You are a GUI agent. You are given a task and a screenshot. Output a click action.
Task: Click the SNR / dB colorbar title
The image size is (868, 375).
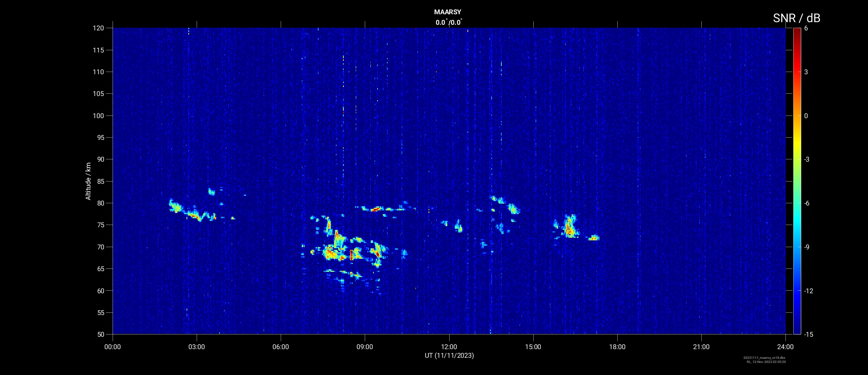pos(796,18)
